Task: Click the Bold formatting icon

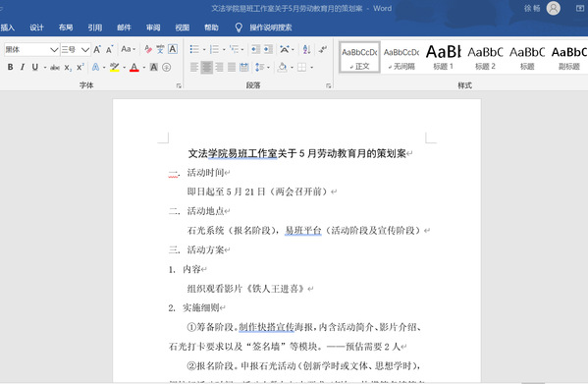Action: (11, 67)
